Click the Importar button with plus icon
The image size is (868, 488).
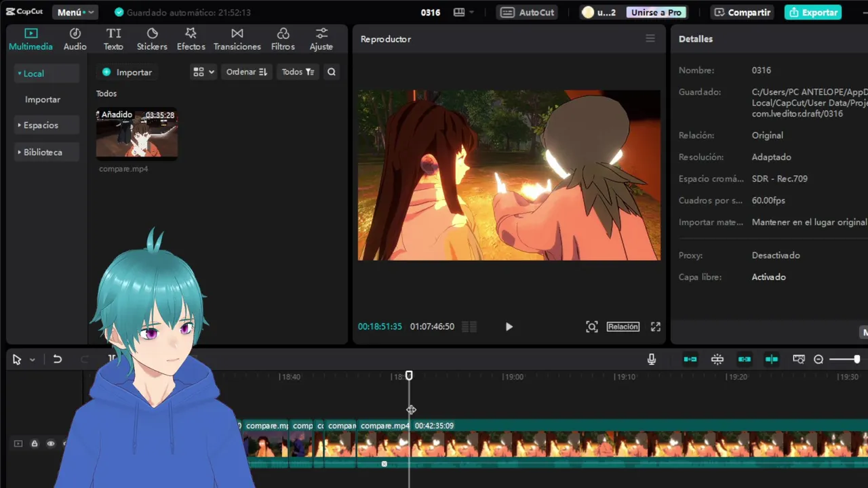tap(127, 72)
